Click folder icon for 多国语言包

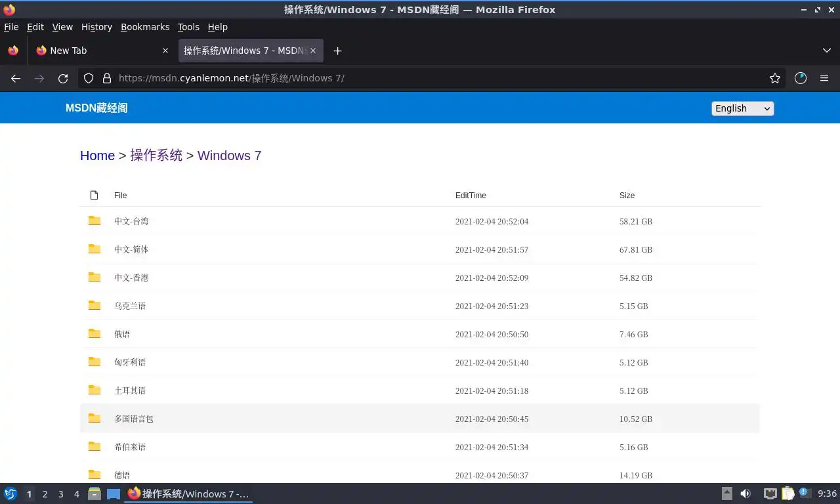tap(94, 418)
